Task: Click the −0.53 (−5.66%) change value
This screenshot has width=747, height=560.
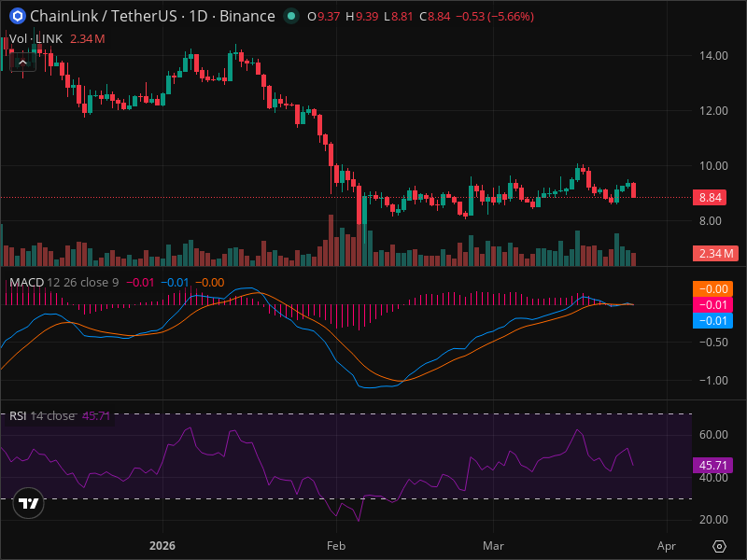Action: [495, 17]
